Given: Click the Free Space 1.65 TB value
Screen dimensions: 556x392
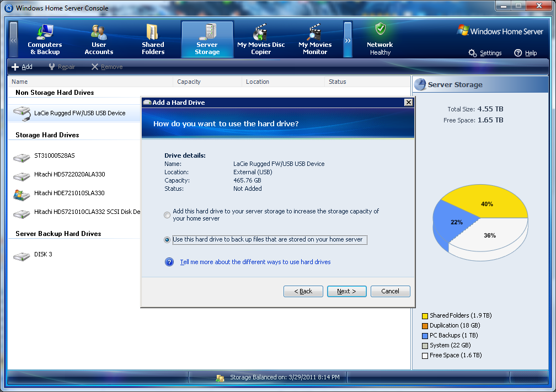Looking at the screenshot, I should (490, 120).
